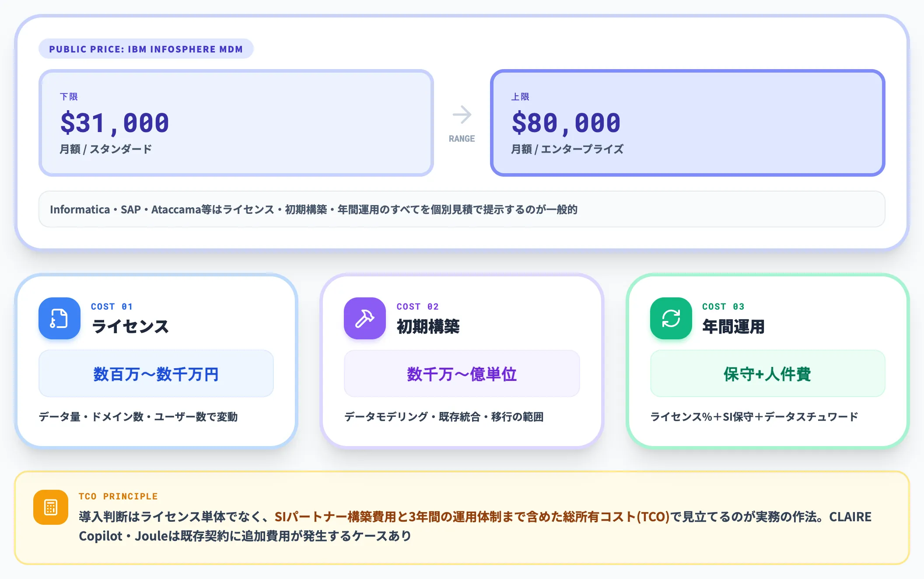Screen dimensions: 924x579
Task: Click the COST 01 label
Action: pyautogui.click(x=112, y=307)
